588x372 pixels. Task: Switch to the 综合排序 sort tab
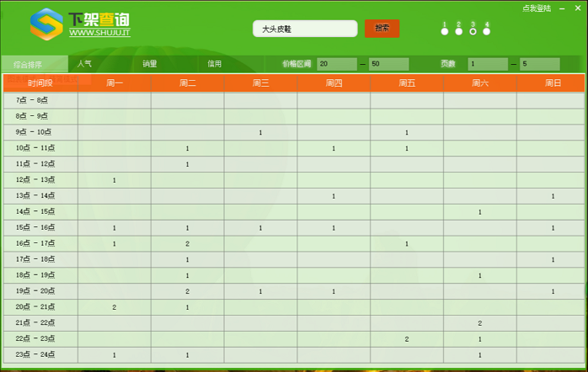[35, 64]
